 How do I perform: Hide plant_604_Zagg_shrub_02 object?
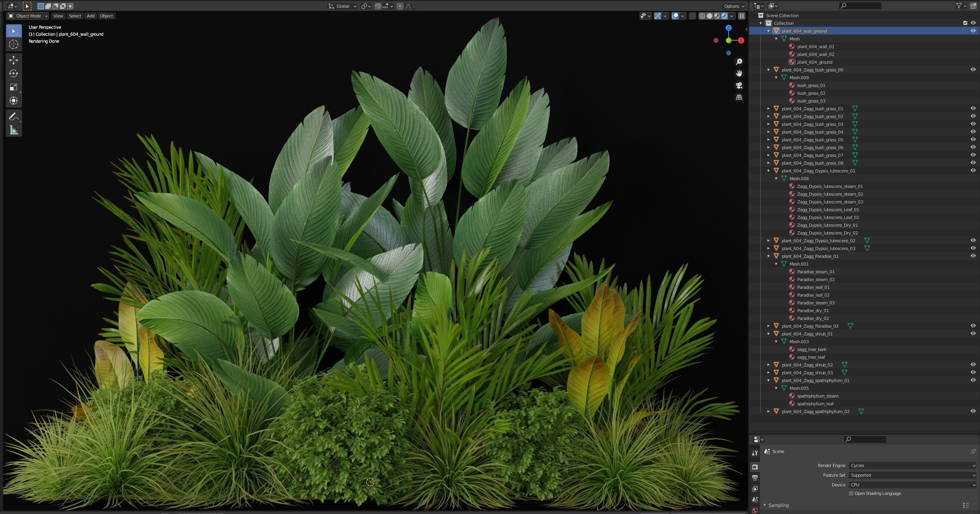point(973,365)
